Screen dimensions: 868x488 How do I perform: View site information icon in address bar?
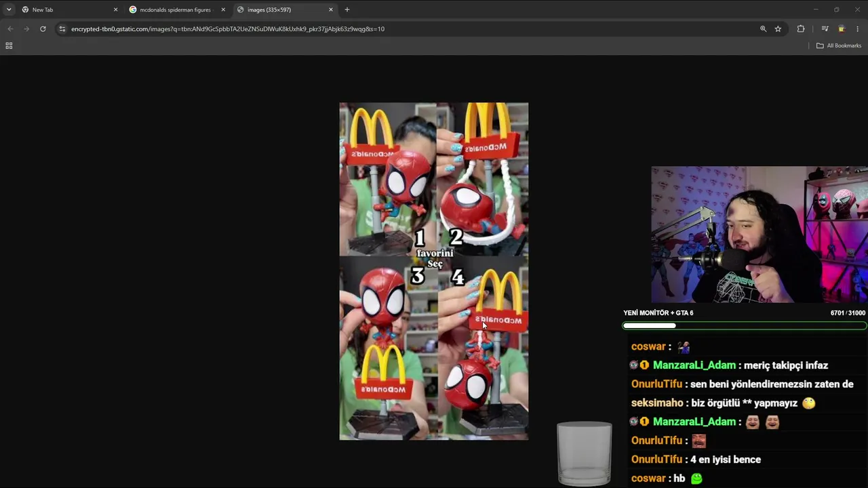click(62, 29)
